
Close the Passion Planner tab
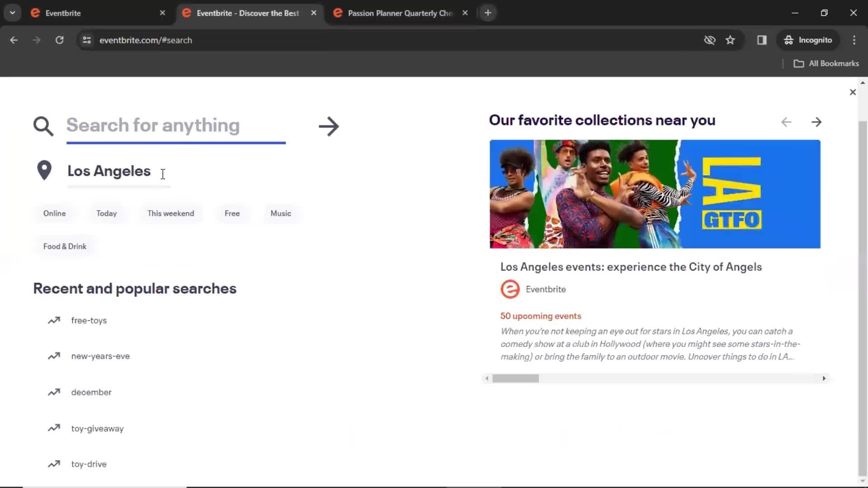(x=465, y=13)
